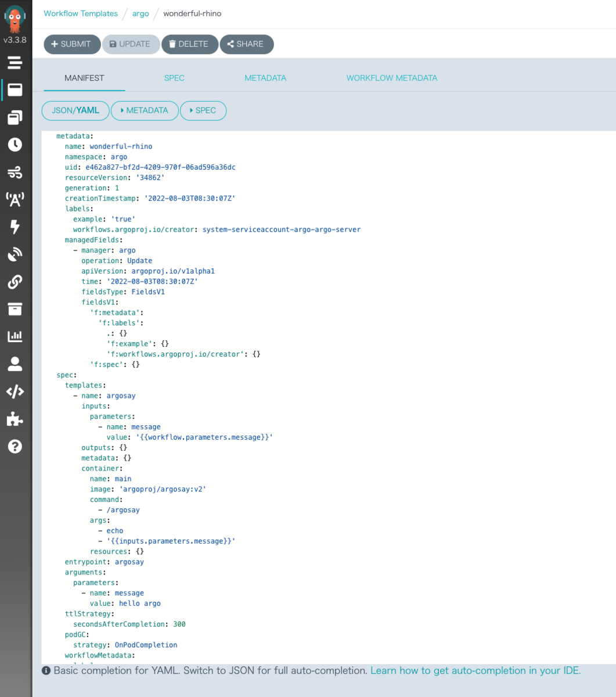Click the 'resources: {}' line
Screen dimensions: 616x697
(x=117, y=552)
